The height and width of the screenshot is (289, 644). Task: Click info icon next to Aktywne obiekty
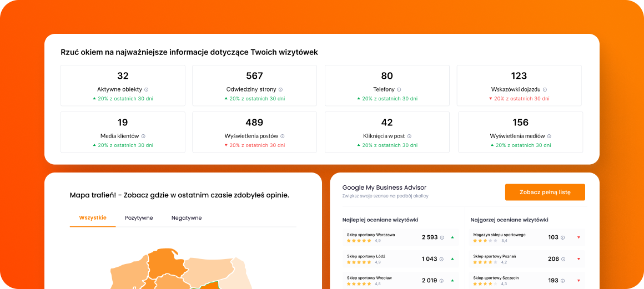pyautogui.click(x=147, y=89)
